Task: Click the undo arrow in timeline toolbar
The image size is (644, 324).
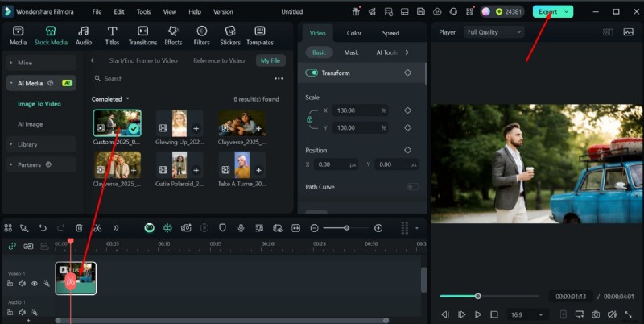Action: click(x=42, y=228)
